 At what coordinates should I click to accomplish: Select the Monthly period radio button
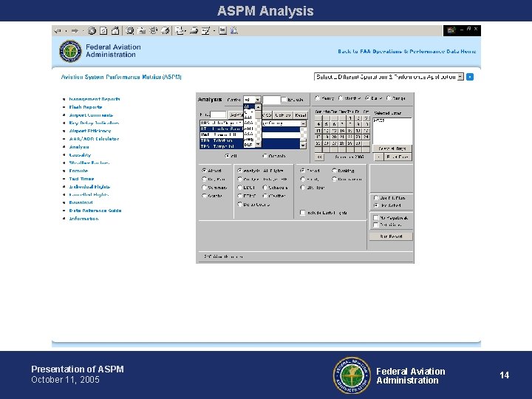[341, 98]
